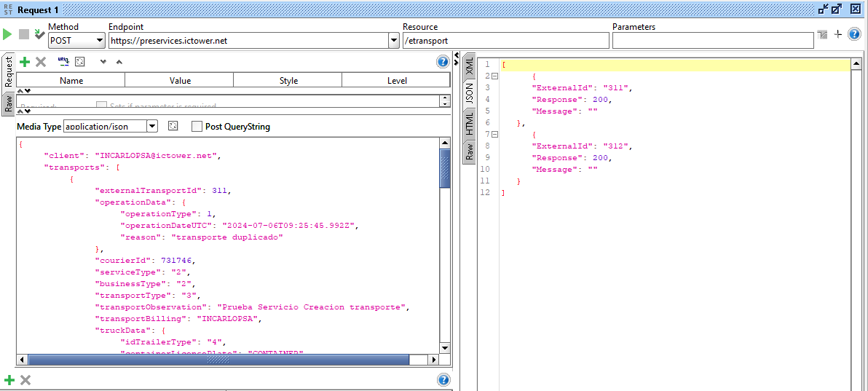Viewport: 868px width, 391px height.
Task: Click the green add parameter plus icon
Action: (24, 61)
